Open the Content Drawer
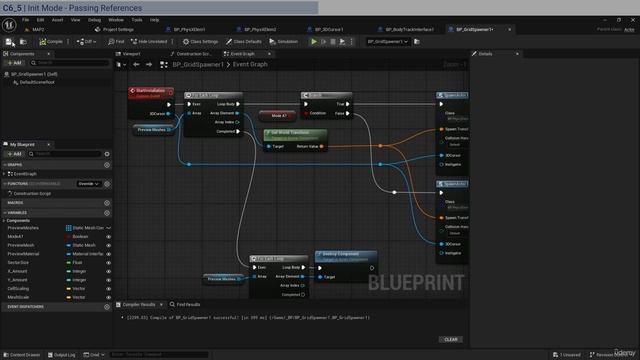This screenshot has height=360, width=640. [22, 355]
